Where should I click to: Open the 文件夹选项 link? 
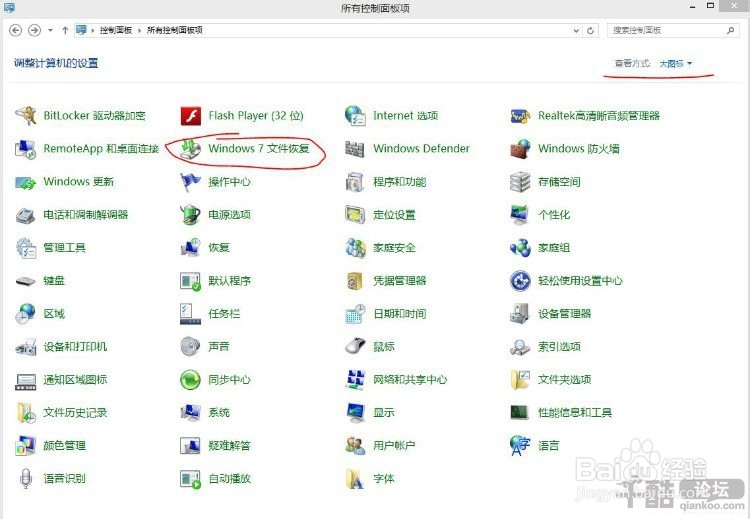(564, 380)
